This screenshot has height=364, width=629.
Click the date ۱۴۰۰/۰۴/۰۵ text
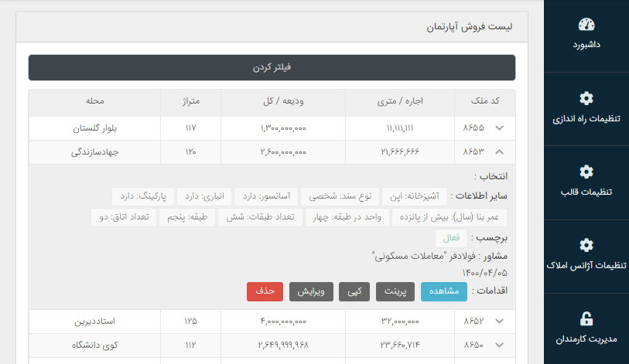tap(484, 273)
